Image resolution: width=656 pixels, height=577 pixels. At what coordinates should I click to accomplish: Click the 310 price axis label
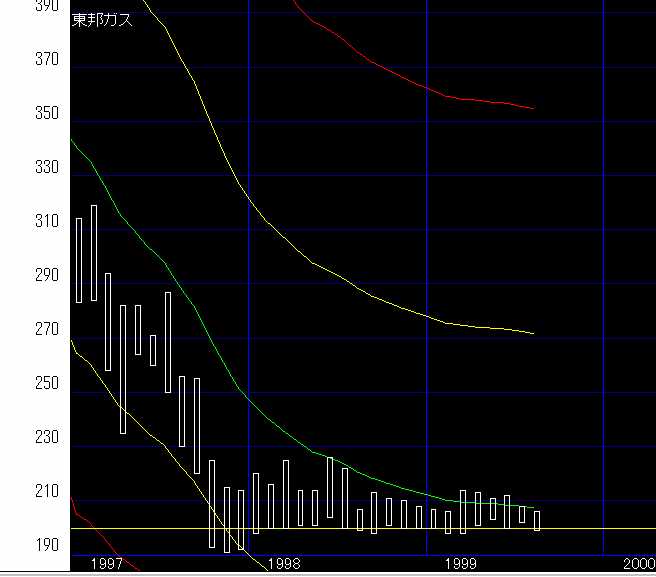pos(46,222)
